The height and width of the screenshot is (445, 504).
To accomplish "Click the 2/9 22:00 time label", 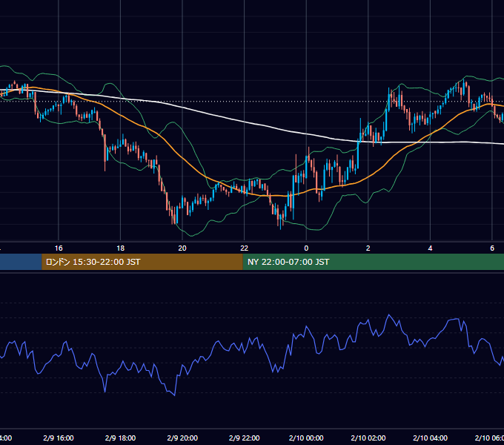I will tap(245, 438).
